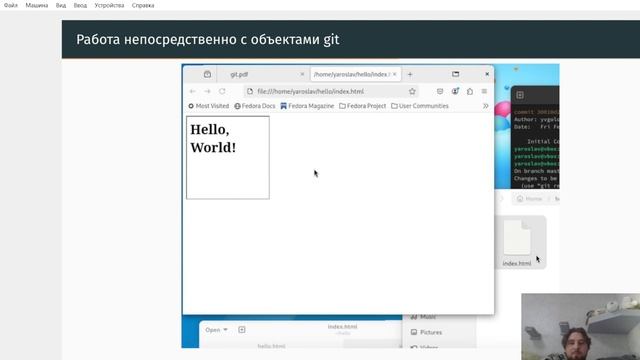
Task: Open Music in the Files sidebar
Action: tap(423, 317)
